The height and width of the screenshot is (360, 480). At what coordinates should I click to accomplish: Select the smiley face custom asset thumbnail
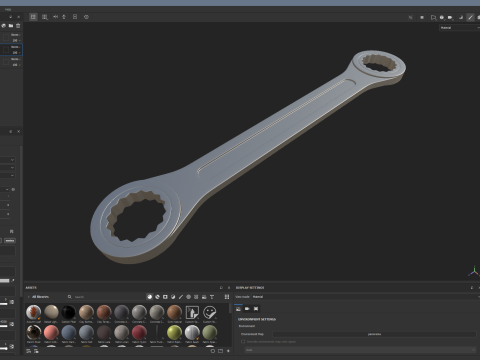pos(210,312)
